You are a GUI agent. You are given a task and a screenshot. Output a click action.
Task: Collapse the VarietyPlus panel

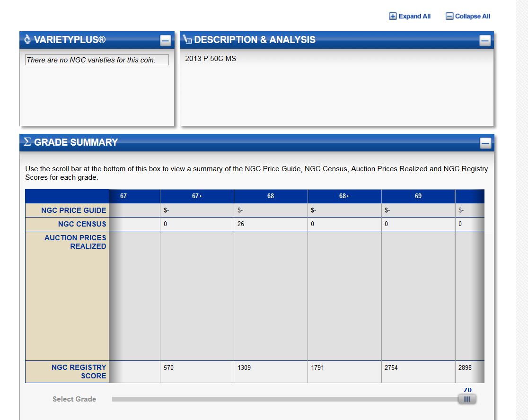(x=165, y=41)
